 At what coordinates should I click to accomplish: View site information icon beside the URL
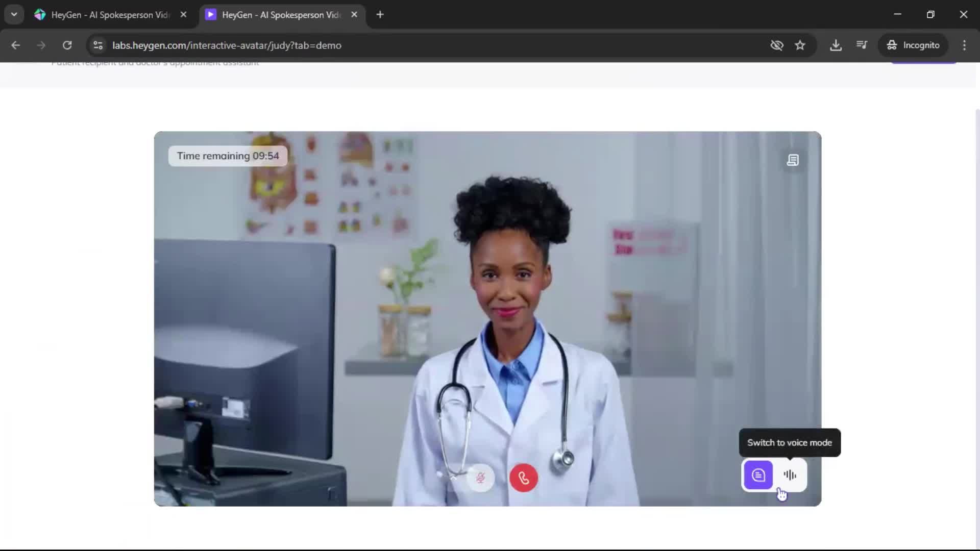click(98, 45)
